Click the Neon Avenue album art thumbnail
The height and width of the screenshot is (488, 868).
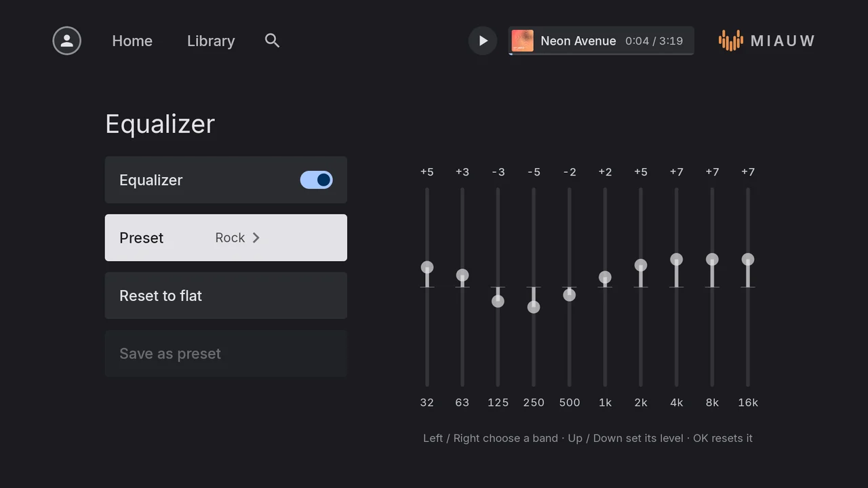522,41
